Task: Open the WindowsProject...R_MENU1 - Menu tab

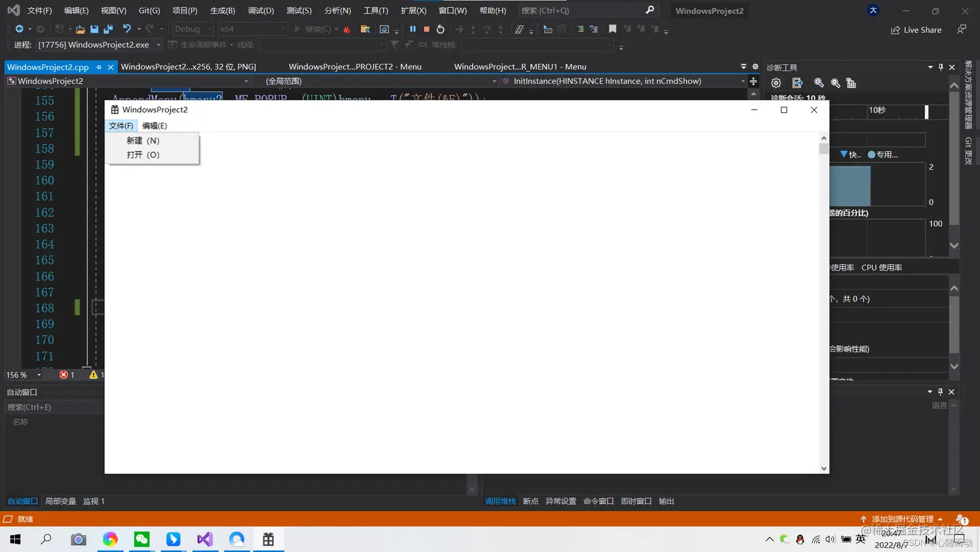Action: [x=520, y=67]
